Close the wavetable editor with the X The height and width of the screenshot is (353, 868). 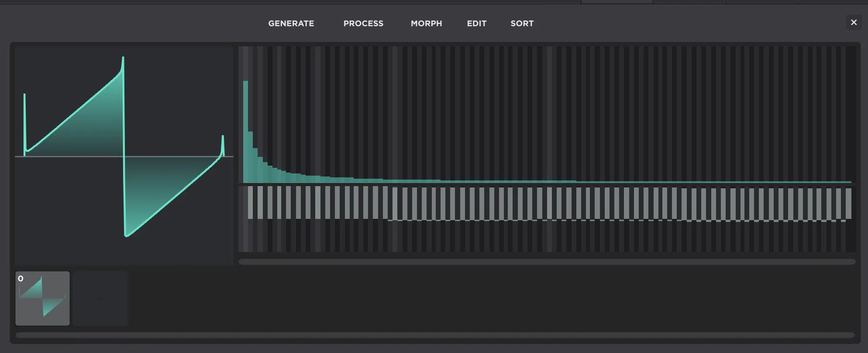pyautogui.click(x=854, y=22)
